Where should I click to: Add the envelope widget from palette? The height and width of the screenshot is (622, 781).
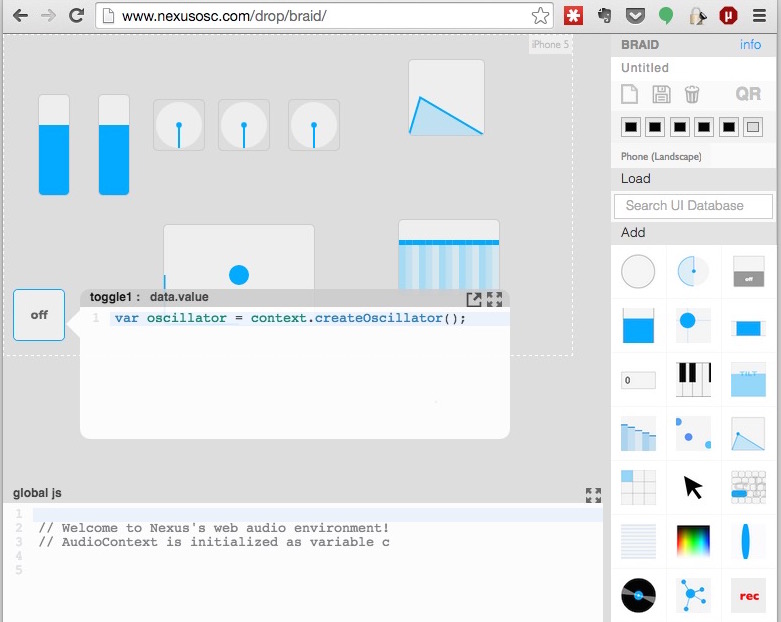click(x=748, y=434)
